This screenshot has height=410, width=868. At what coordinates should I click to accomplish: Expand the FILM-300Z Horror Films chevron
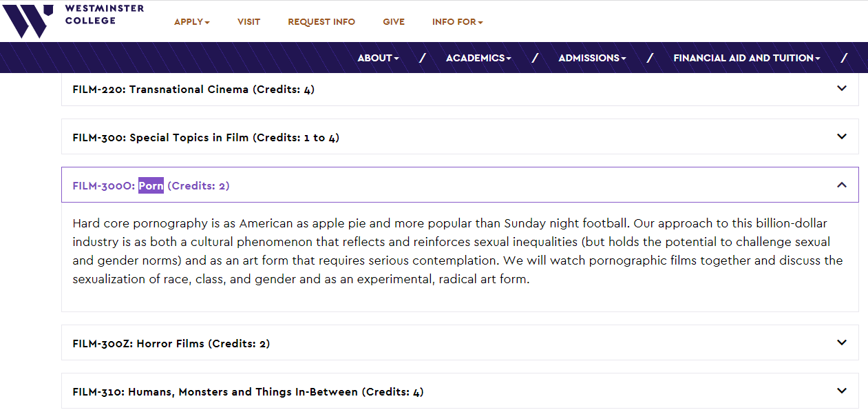pyautogui.click(x=841, y=342)
